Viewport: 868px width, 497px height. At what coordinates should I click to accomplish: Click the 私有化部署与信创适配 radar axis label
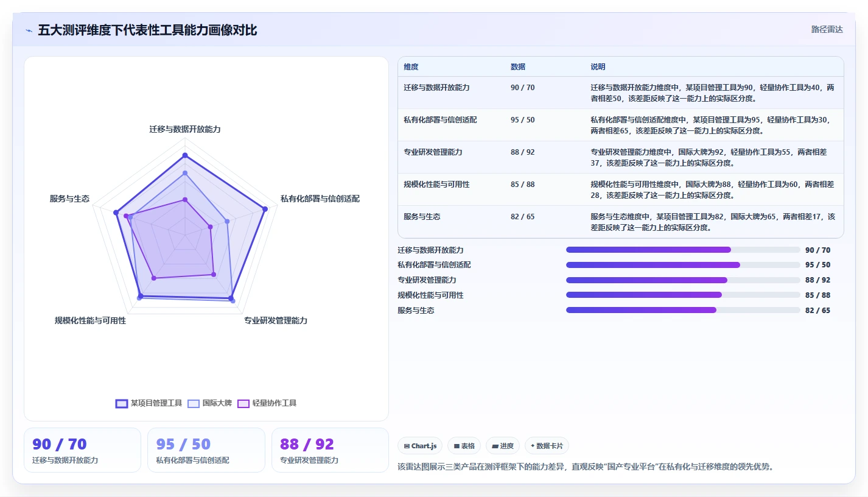click(x=320, y=199)
